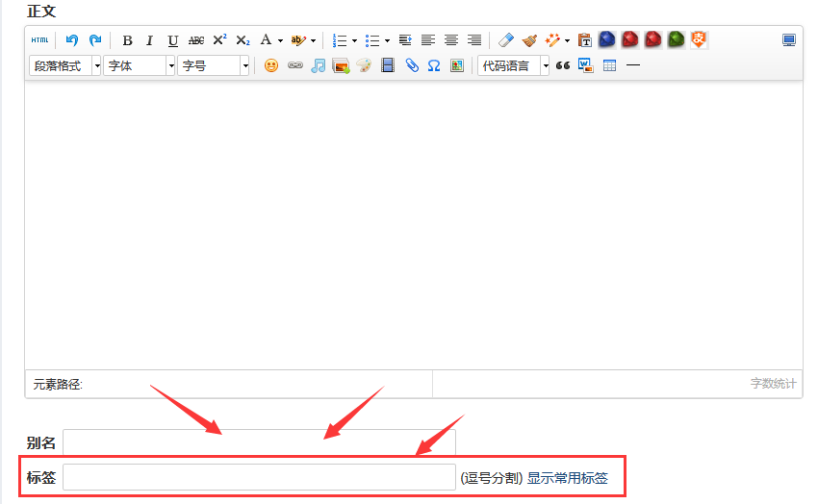Open the 代码语言 code language dropdown

click(x=513, y=65)
